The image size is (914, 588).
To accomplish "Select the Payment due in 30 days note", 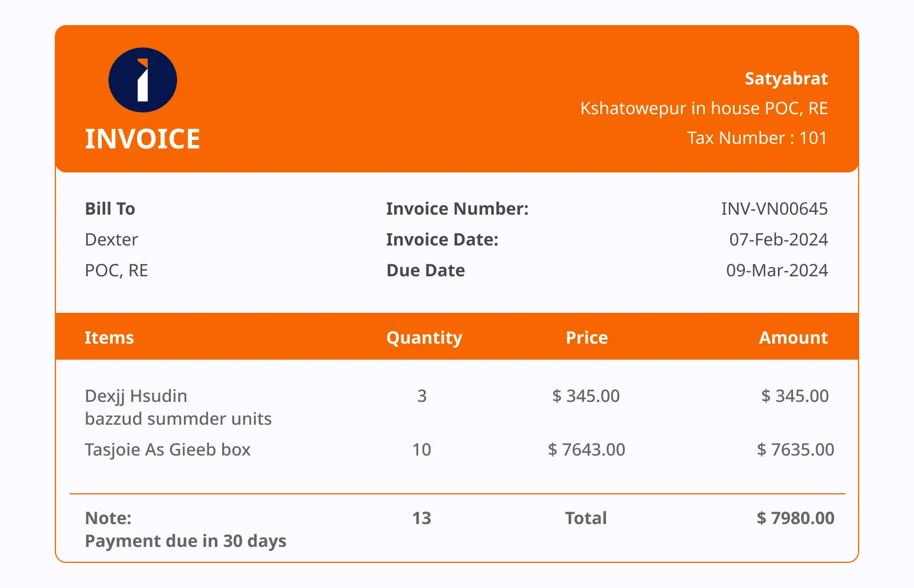I will pos(186,541).
